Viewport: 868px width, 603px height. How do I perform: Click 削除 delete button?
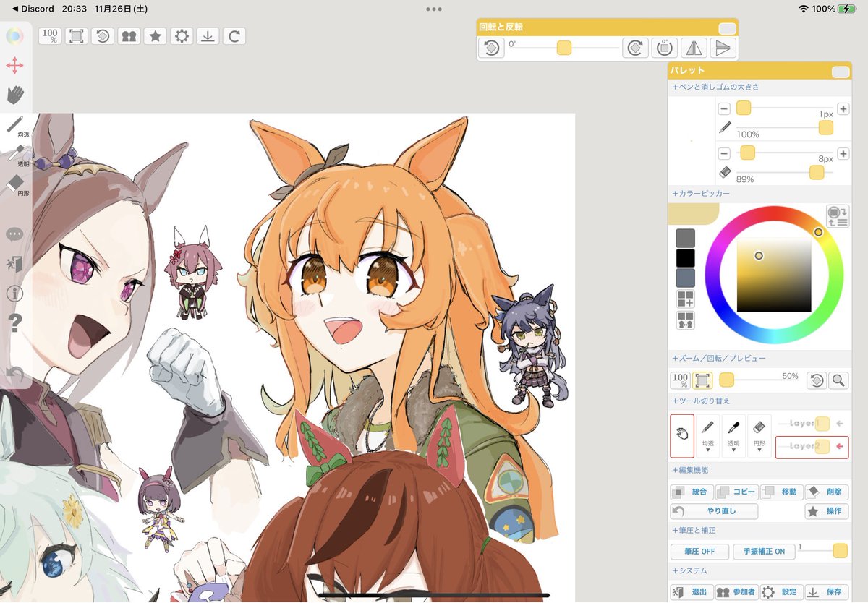pyautogui.click(x=827, y=492)
